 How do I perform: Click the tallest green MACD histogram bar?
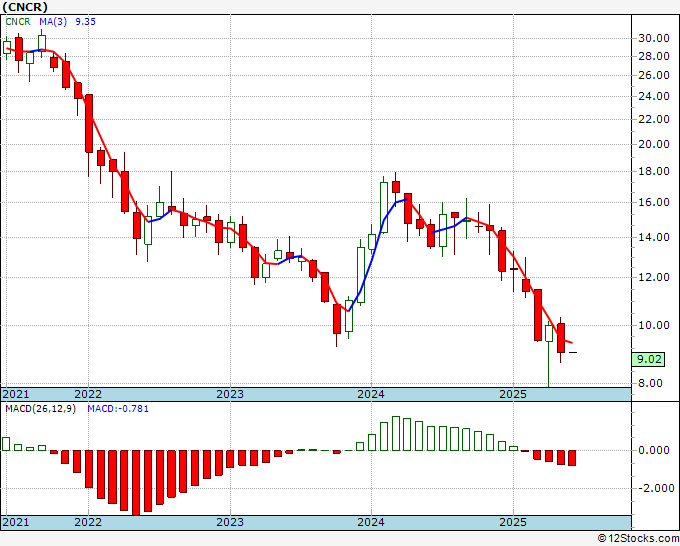[x=396, y=434]
